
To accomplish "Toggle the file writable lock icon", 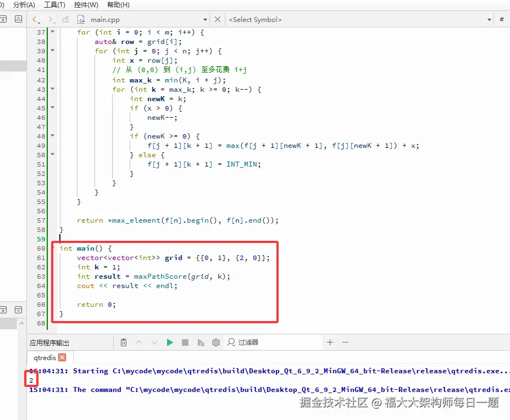I will [x=66, y=20].
